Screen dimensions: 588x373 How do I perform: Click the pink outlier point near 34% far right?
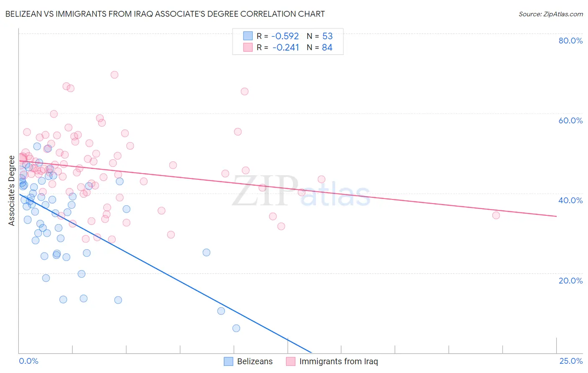point(496,215)
